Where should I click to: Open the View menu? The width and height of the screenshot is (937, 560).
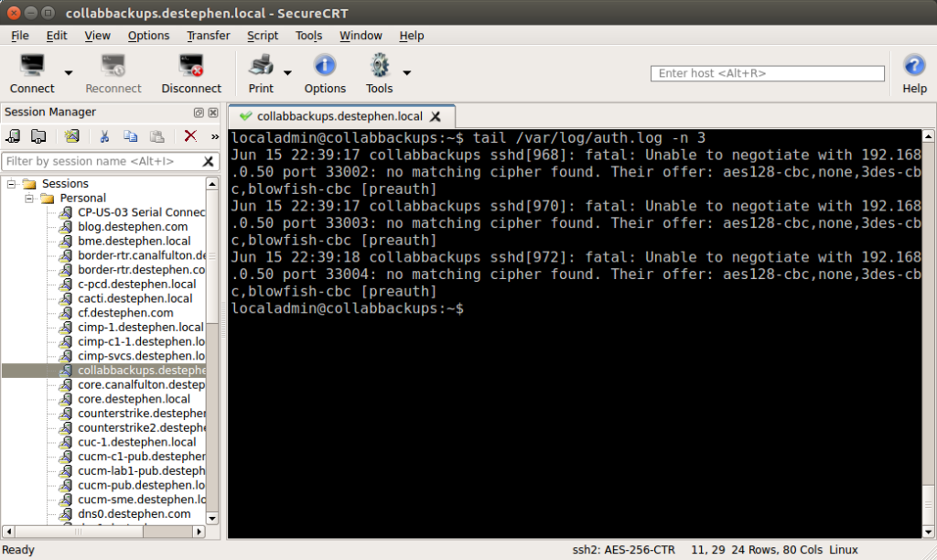97,36
